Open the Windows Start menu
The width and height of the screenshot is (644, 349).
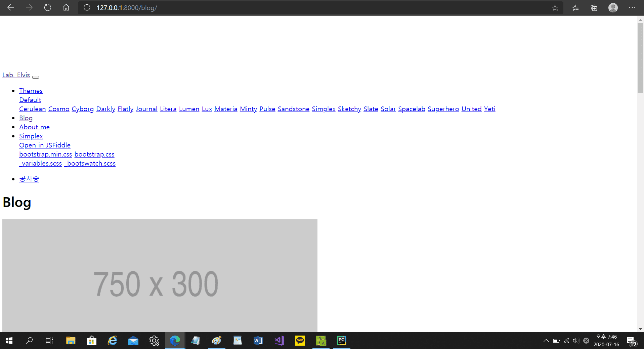(9, 341)
